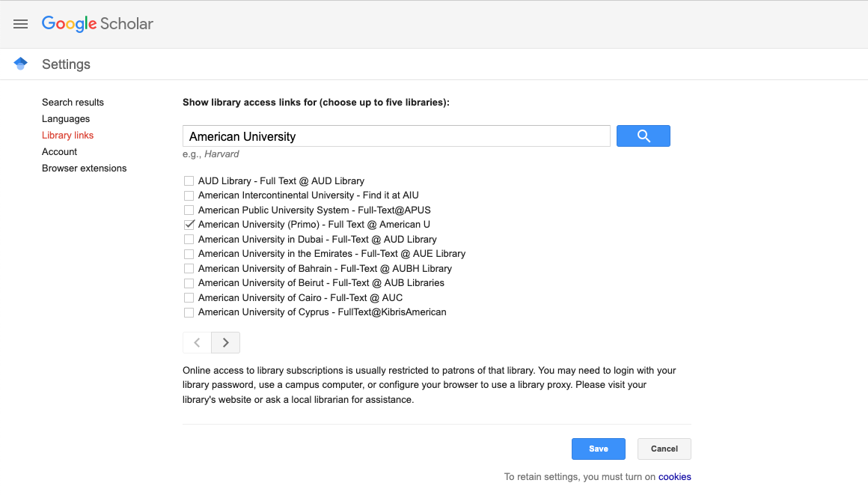Click the Google Scholar logo
This screenshot has height=498, width=868.
[97, 23]
